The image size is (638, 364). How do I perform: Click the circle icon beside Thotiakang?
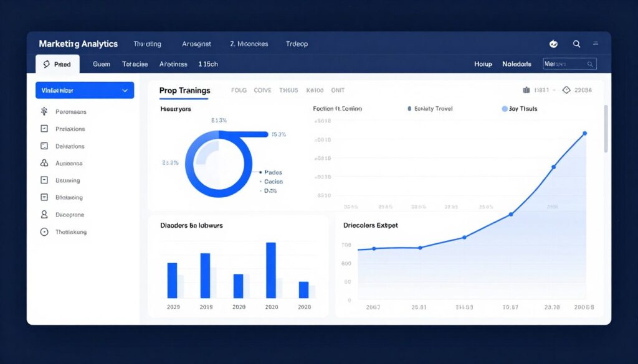click(44, 232)
